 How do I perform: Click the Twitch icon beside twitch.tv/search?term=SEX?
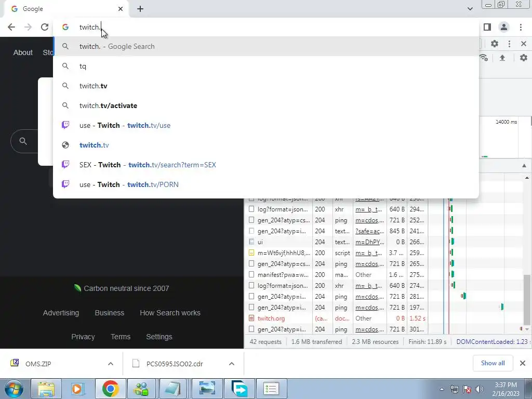(65, 165)
